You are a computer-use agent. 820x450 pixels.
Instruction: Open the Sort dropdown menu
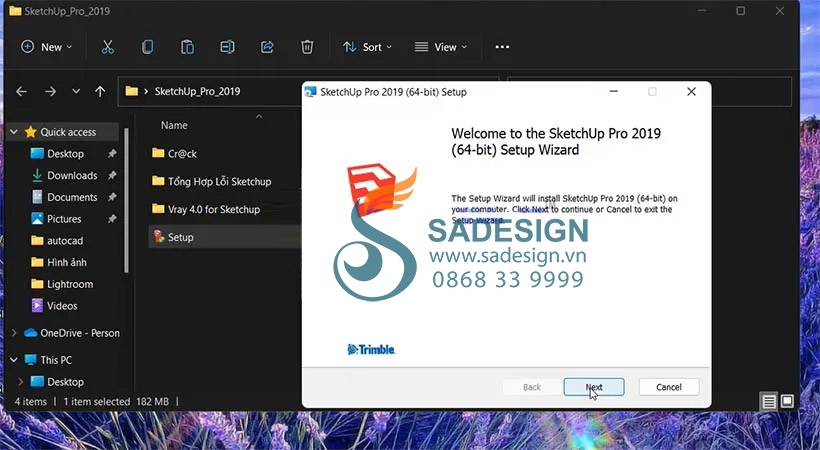point(367,47)
